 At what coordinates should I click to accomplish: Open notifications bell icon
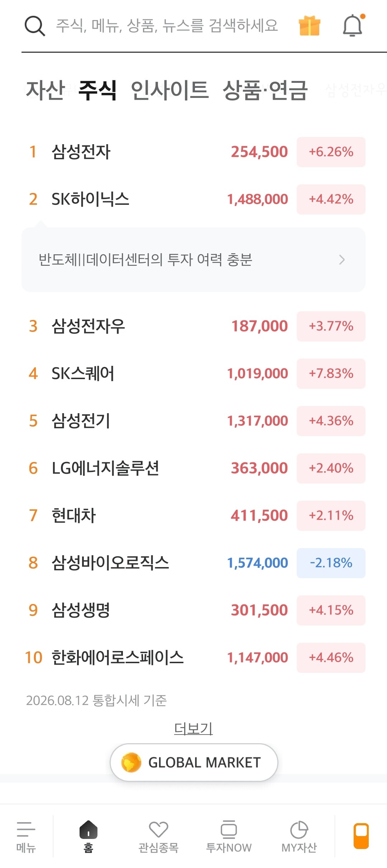point(353,25)
